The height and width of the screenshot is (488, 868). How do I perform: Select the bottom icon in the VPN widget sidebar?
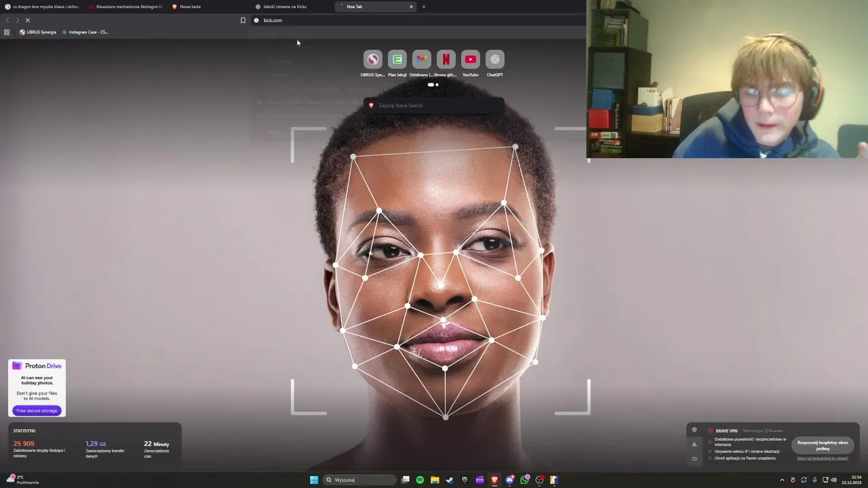(694, 459)
